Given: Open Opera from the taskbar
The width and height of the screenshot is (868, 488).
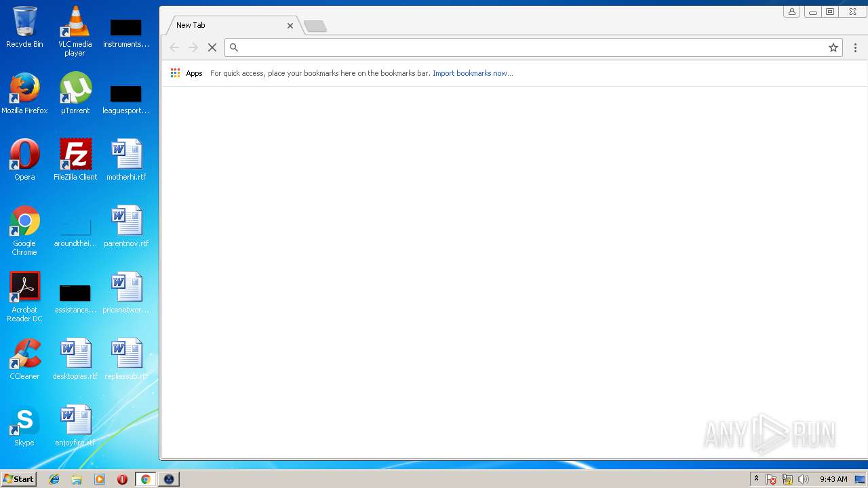Looking at the screenshot, I should [122, 479].
